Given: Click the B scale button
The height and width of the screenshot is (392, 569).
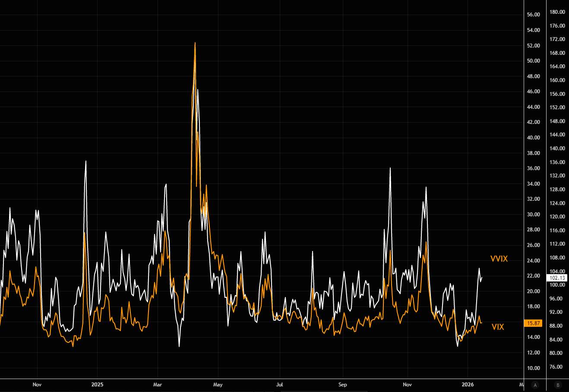Looking at the screenshot, I should 558,385.
